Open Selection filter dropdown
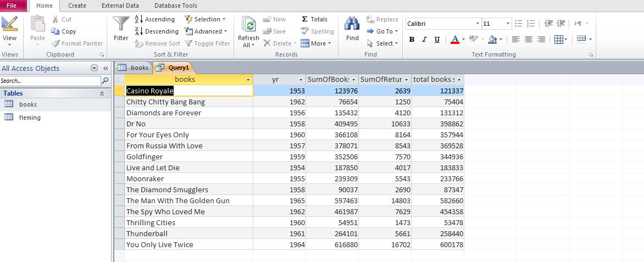This screenshot has height=262, width=644. coord(224,19)
